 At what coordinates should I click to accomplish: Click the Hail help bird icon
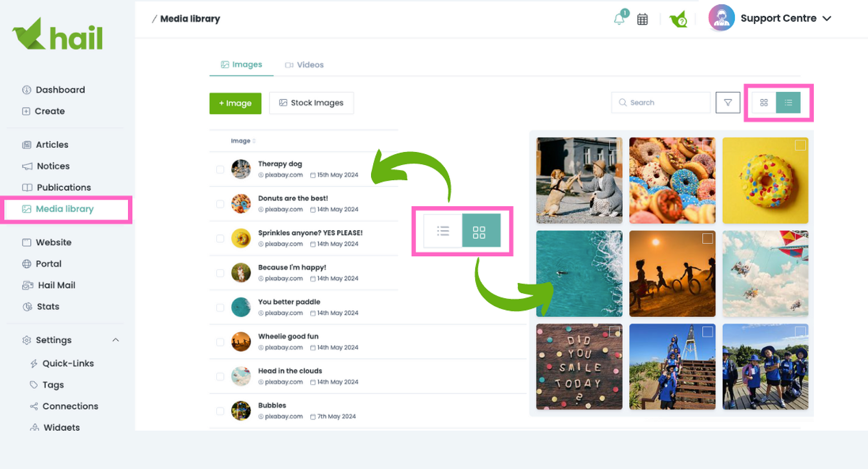(678, 19)
